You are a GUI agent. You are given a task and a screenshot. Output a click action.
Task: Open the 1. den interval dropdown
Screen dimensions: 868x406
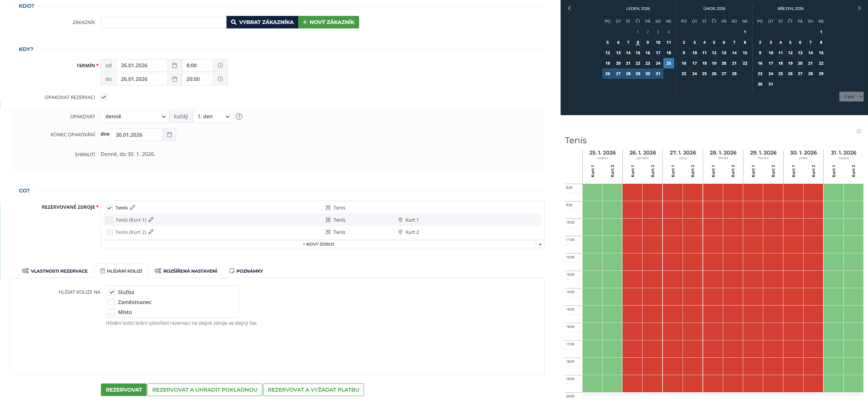(x=213, y=117)
